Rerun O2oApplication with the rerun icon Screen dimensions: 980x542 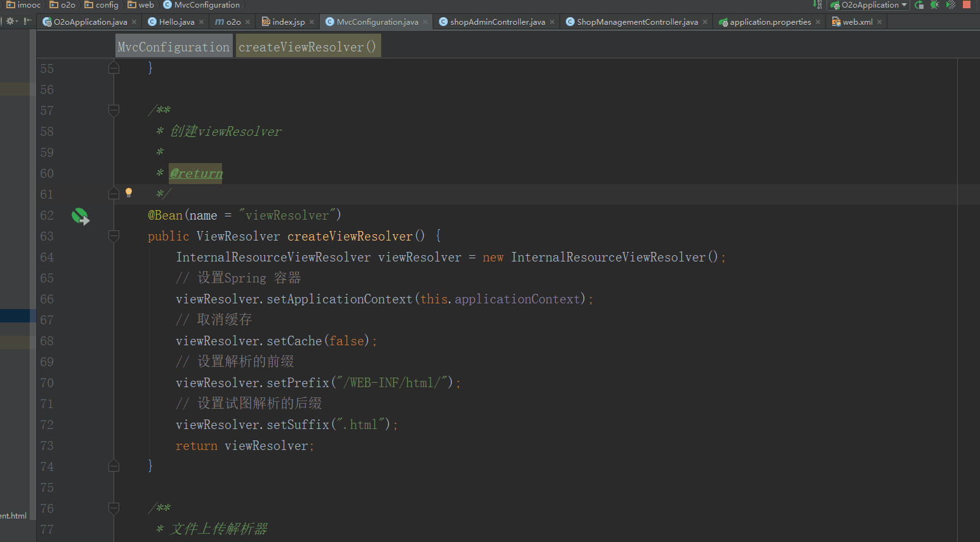click(919, 4)
